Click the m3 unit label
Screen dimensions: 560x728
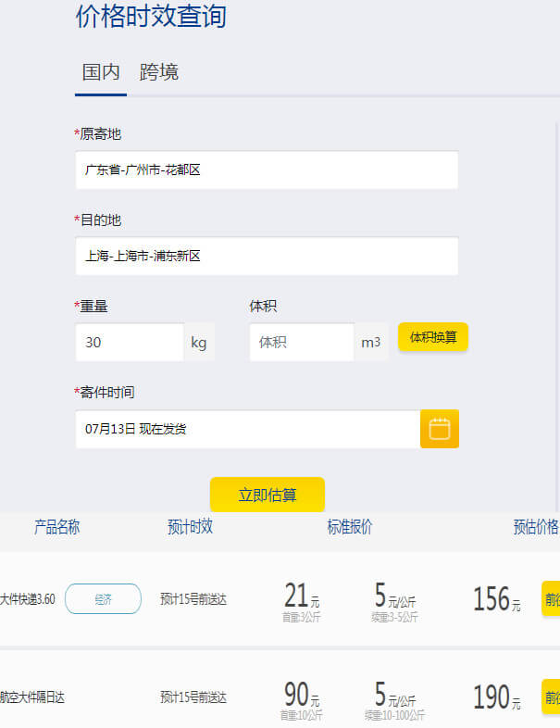(370, 343)
